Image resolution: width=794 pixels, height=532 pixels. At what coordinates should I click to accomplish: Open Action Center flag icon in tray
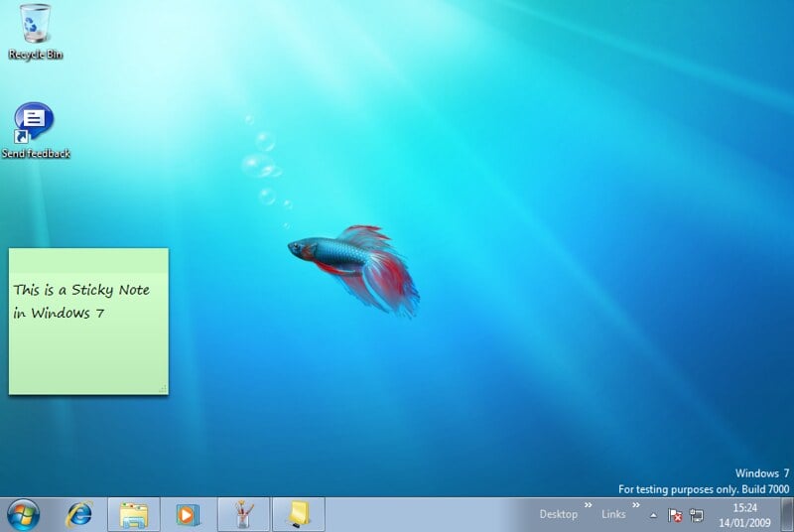click(x=675, y=515)
